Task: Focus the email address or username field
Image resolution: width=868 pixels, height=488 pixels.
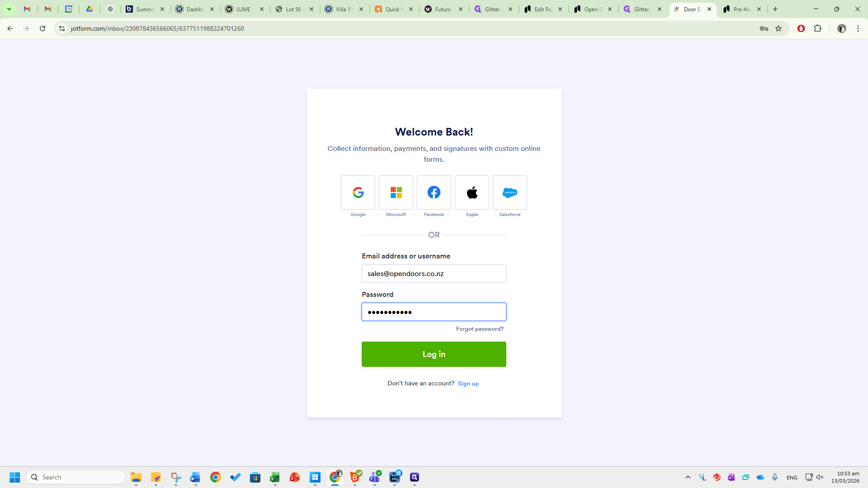Action: (434, 273)
